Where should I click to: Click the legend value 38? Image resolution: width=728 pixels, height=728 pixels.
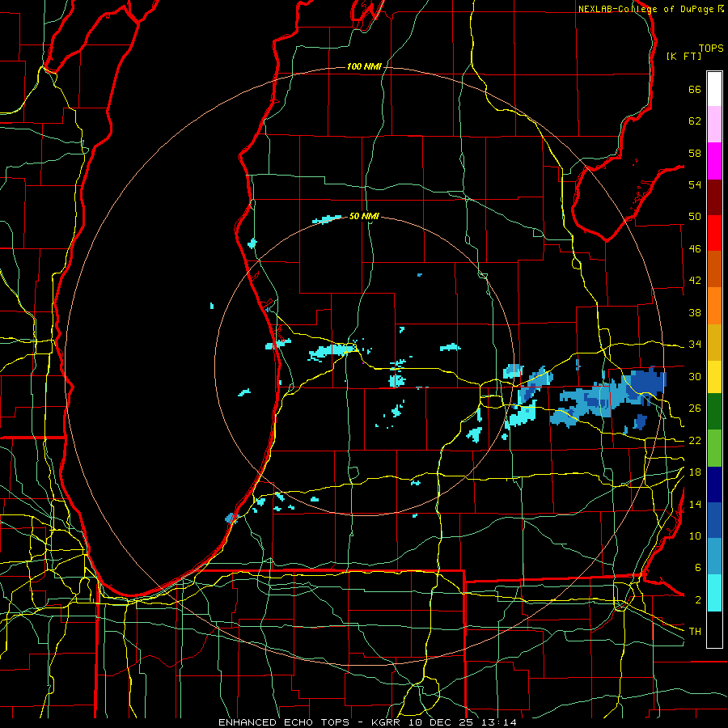(x=695, y=312)
